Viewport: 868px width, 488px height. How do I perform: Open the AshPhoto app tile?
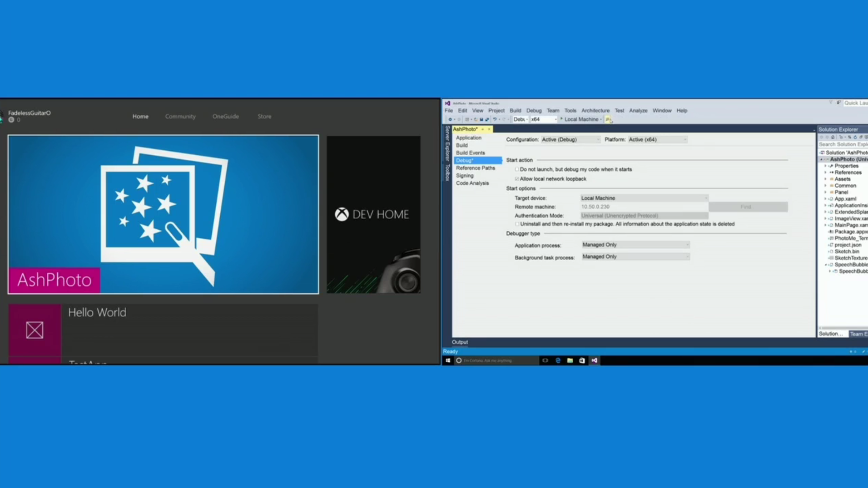pyautogui.click(x=163, y=214)
